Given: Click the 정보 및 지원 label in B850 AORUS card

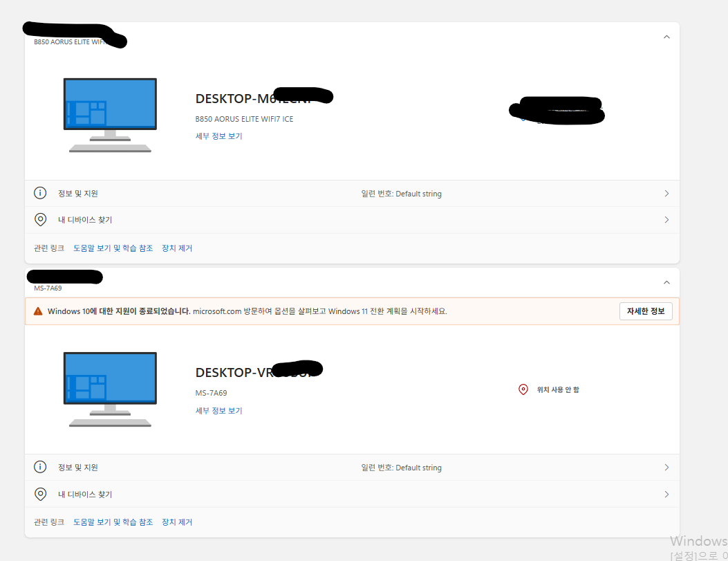Looking at the screenshot, I should (78, 194).
